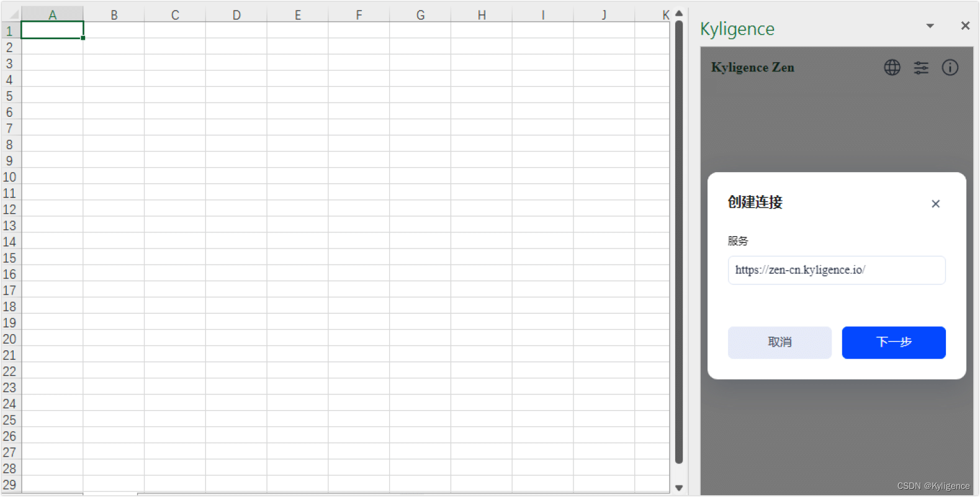Click the vertical scrollbar down arrow

pyautogui.click(x=679, y=488)
